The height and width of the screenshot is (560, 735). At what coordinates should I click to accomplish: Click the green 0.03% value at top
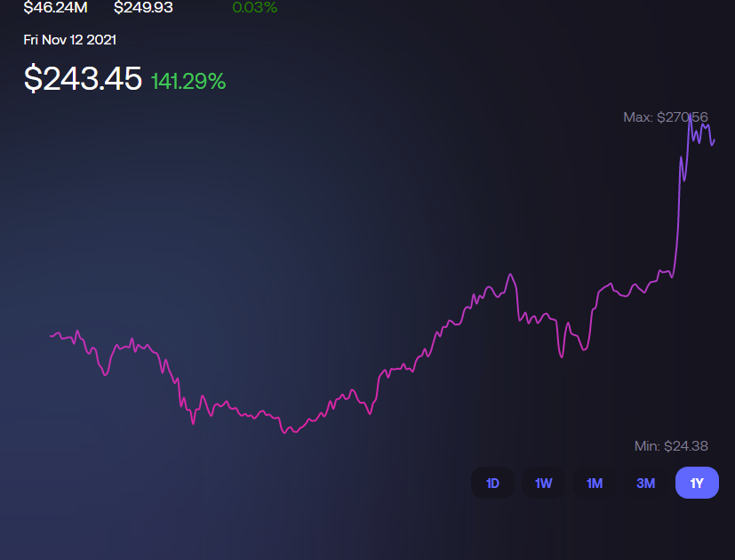(x=254, y=7)
